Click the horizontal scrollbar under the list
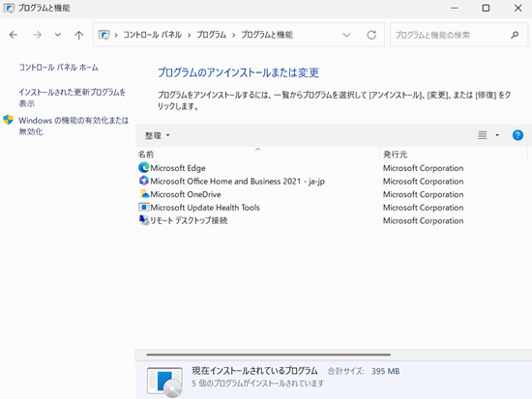This screenshot has height=399, width=532. click(268, 355)
